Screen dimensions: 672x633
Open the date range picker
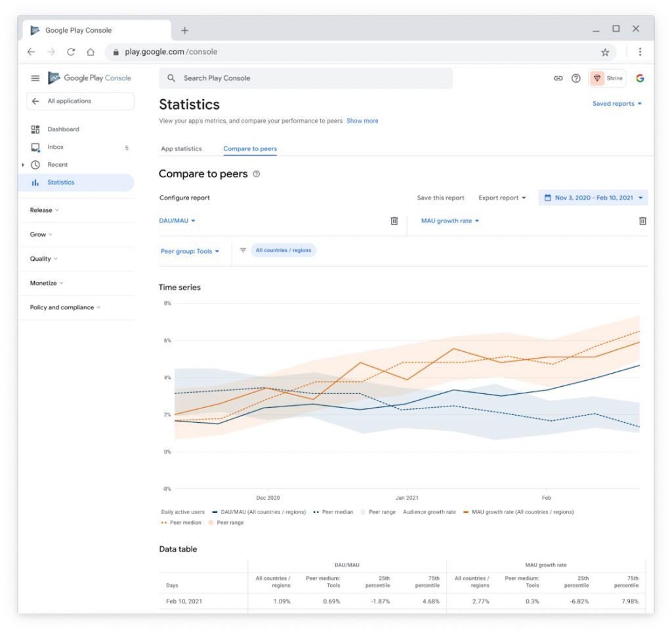tap(593, 198)
